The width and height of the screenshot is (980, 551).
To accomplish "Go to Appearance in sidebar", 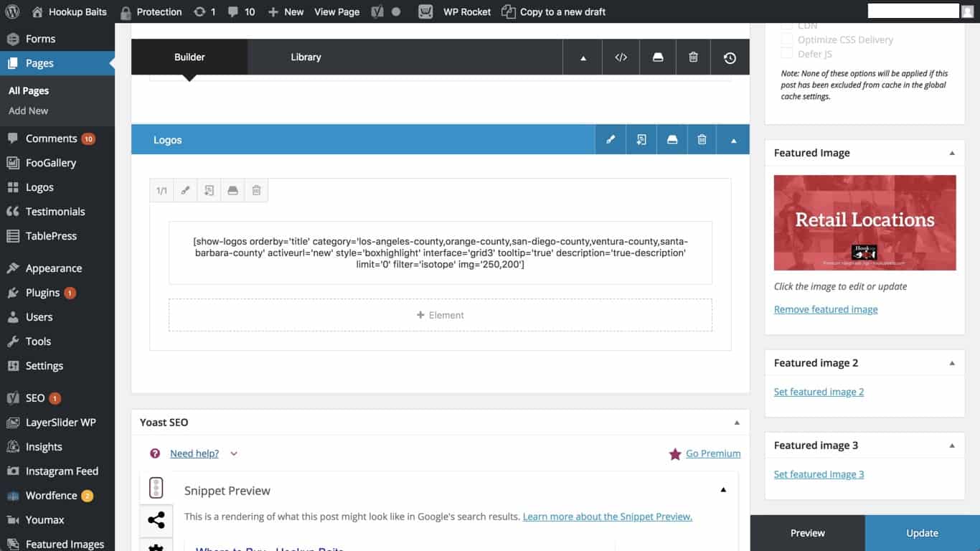I will [54, 268].
